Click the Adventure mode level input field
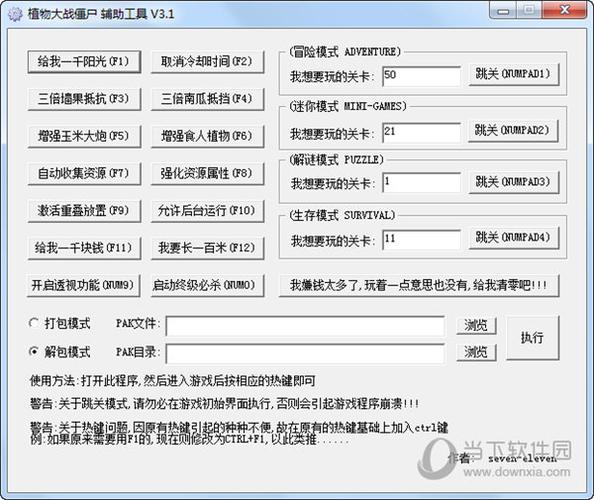The width and height of the screenshot is (594, 500). [422, 76]
